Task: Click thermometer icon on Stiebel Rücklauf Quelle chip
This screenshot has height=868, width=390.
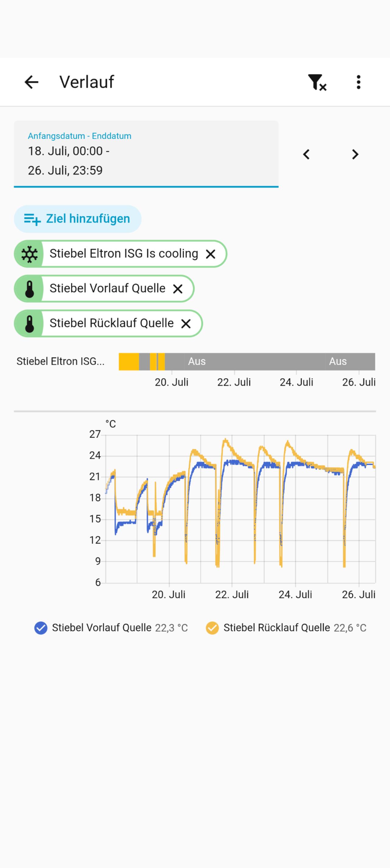Action: pos(29,324)
